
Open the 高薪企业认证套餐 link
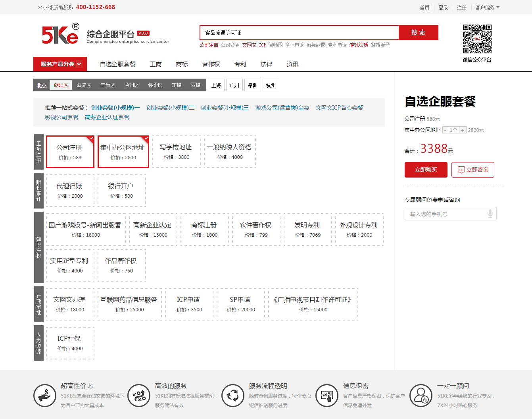107,117
